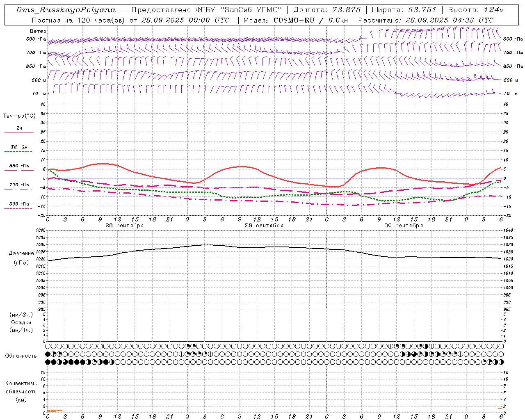Click the first filled circle in middle cloud row
The width and height of the screenshot is (525, 420).
(x=48, y=354)
